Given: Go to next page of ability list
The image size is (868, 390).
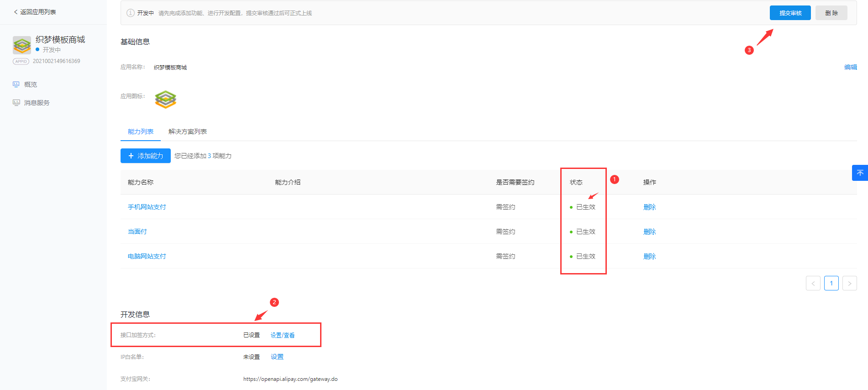Looking at the screenshot, I should pyautogui.click(x=849, y=283).
